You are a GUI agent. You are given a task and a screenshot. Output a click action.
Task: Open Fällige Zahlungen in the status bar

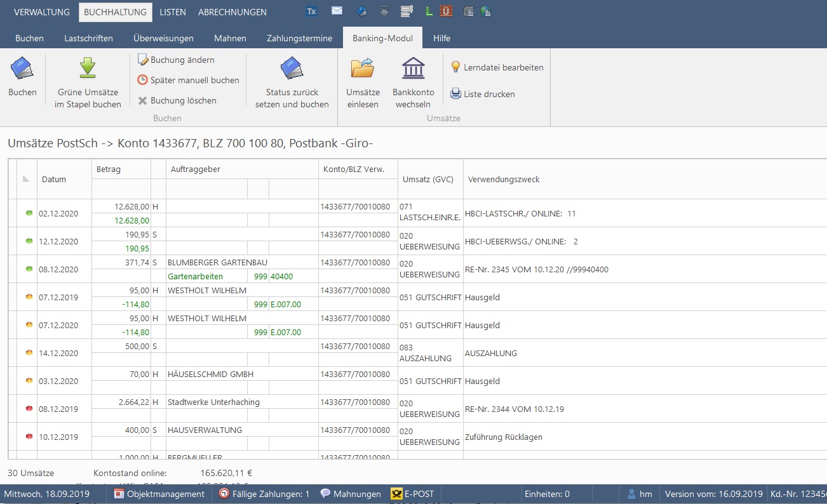(264, 494)
